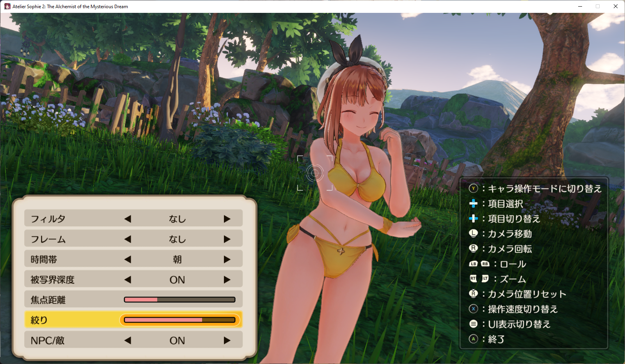The height and width of the screenshot is (364, 625).
Task: Click the LB bumper icon for ロール
Action: point(473,264)
